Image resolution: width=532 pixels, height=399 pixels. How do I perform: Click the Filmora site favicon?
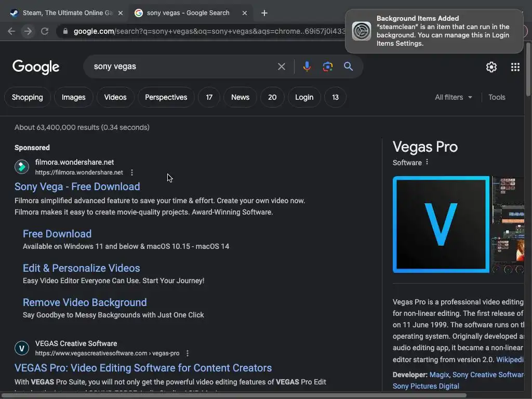click(22, 167)
